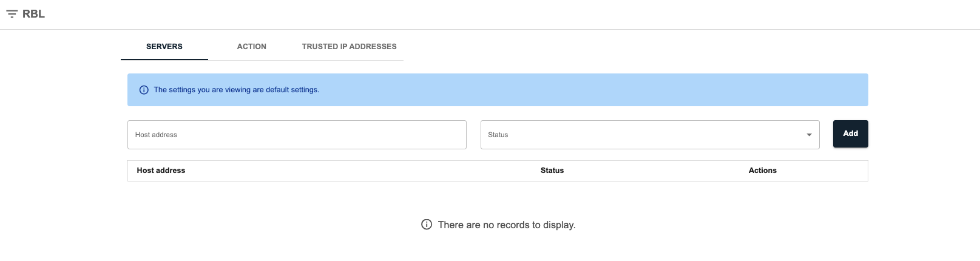The width and height of the screenshot is (980, 261).
Task: Focus the Host address input field
Action: [x=297, y=135]
